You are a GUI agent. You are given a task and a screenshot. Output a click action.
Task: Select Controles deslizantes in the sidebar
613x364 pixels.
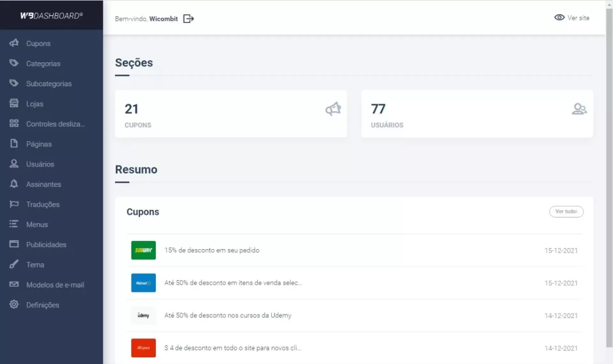[55, 124]
